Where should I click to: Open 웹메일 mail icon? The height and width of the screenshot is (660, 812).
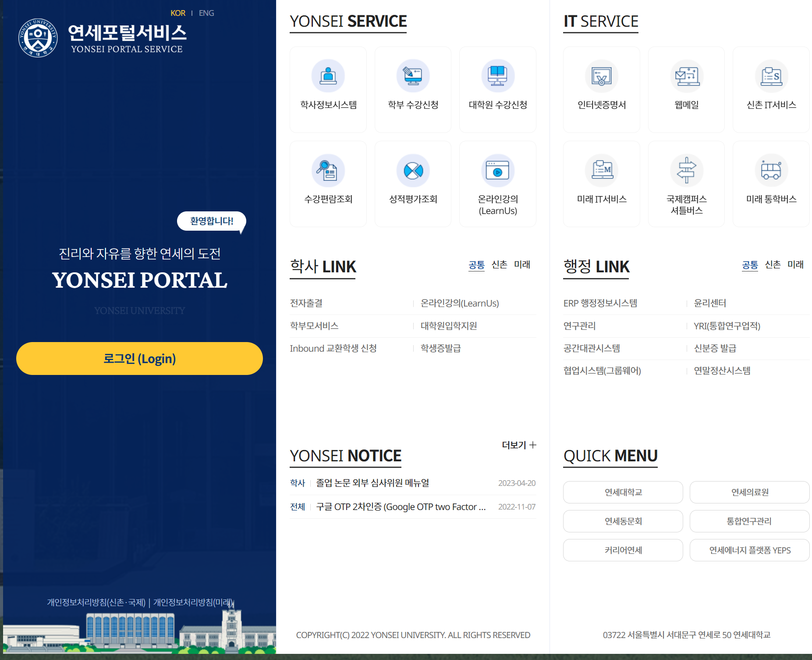[687, 76]
